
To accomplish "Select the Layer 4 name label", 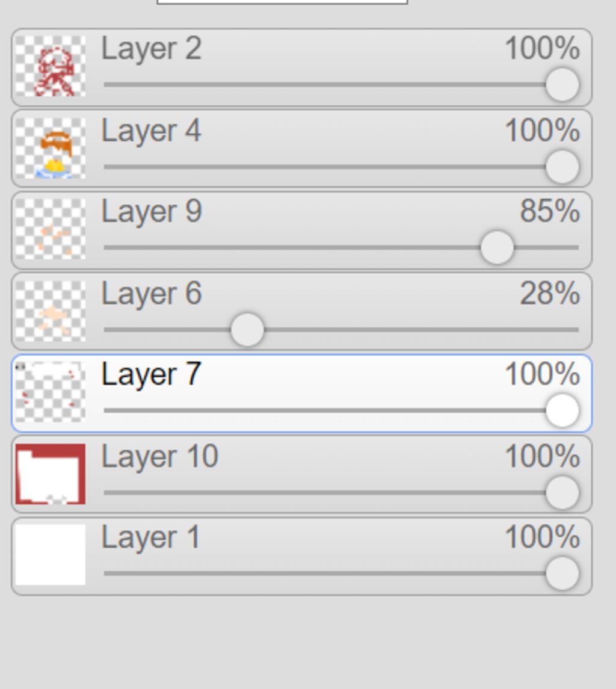I will pos(151,131).
